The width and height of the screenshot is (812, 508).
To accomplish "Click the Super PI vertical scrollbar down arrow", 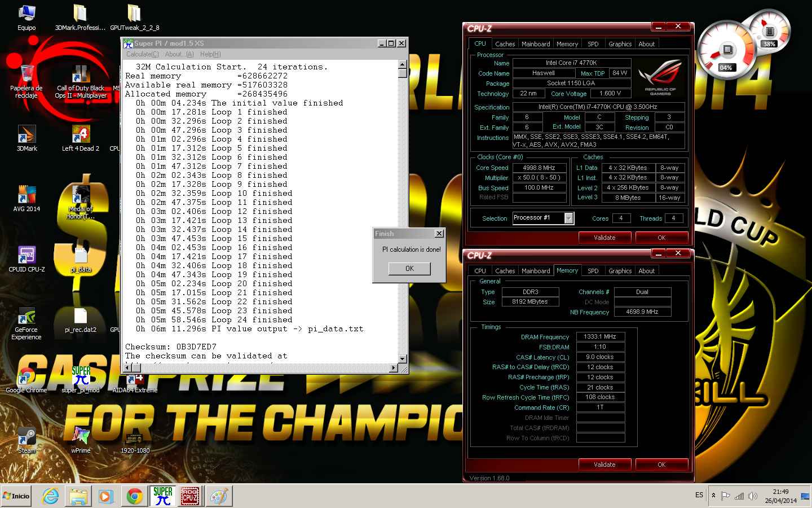I will pos(403,358).
